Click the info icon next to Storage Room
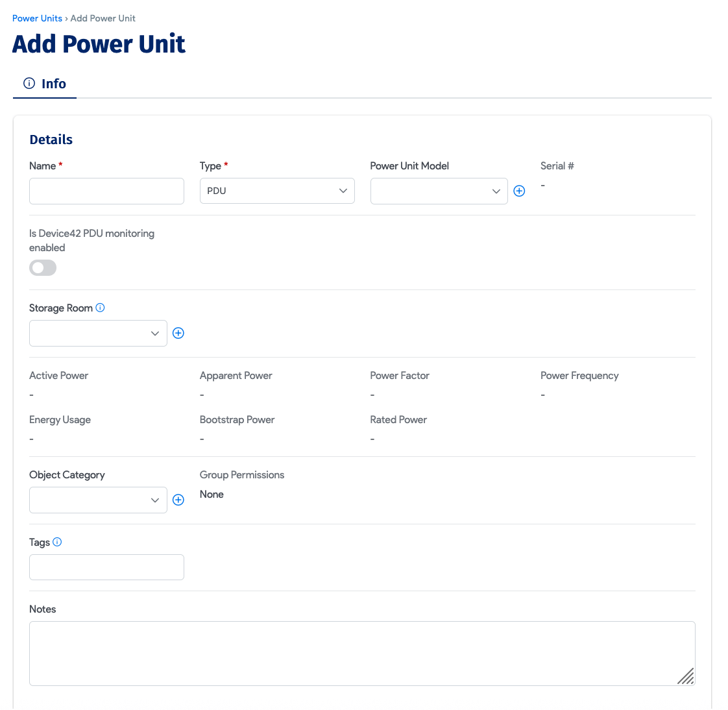The width and height of the screenshot is (728, 710). pyautogui.click(x=100, y=307)
